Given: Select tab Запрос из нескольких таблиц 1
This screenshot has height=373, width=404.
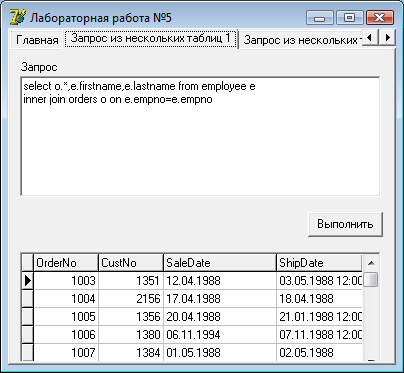Looking at the screenshot, I should pos(150,38).
